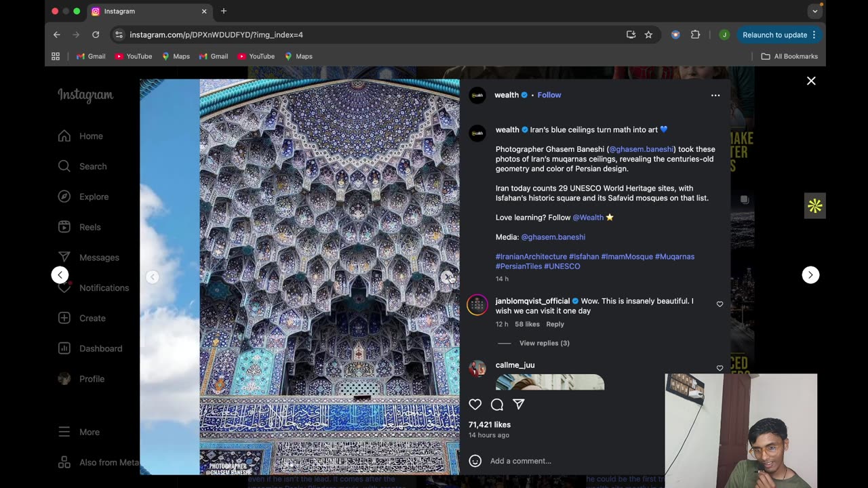Open the #UNESCO hashtag
The image size is (868, 488).
(562, 266)
